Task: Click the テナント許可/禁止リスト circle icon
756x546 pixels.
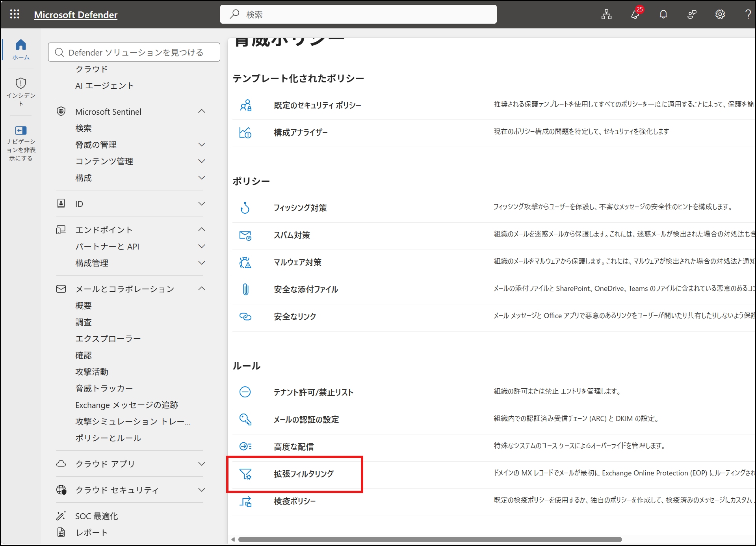Action: pos(245,392)
